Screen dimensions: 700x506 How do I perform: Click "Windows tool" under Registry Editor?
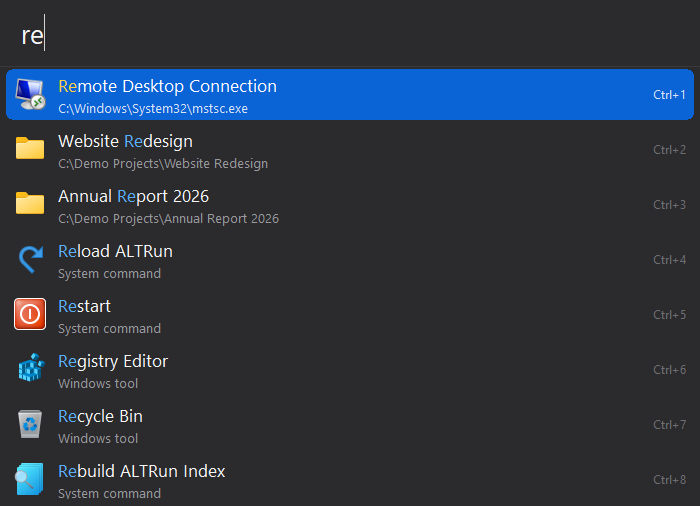click(x=98, y=383)
